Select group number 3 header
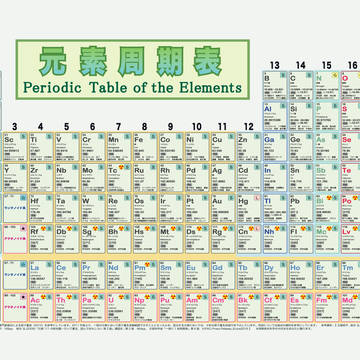This screenshot has height=360, width=360. (15, 127)
